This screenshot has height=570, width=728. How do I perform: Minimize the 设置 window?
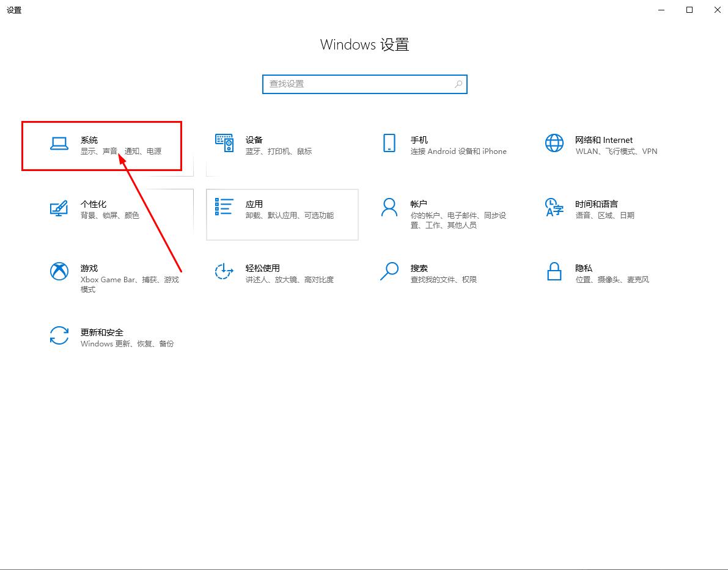[661, 10]
